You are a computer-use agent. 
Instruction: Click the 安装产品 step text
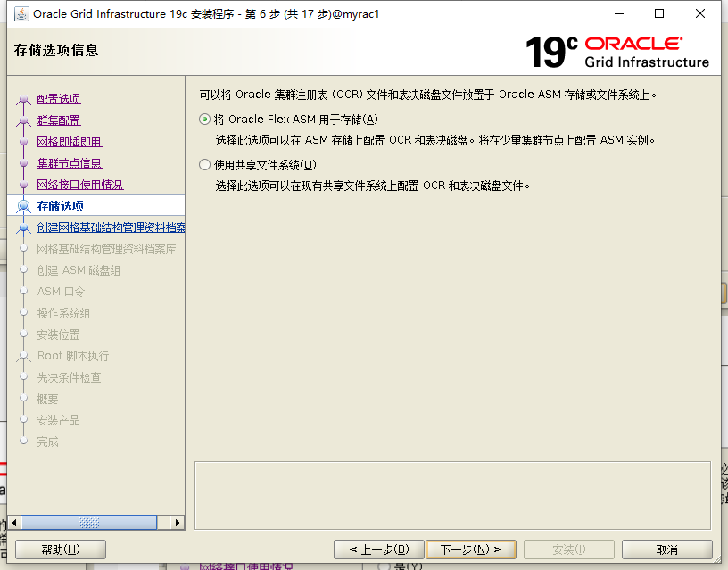59,419
